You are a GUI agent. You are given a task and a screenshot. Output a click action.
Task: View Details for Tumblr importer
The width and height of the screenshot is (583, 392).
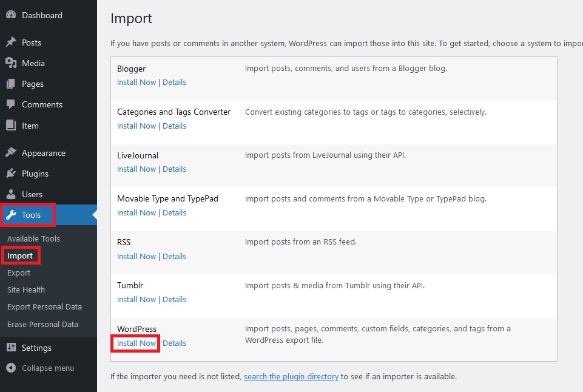[174, 299]
